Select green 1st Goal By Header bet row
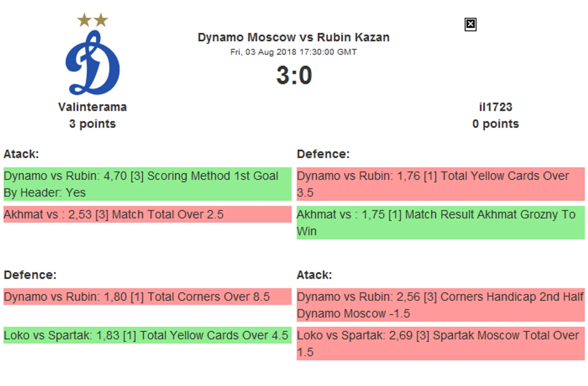588x386 pixels. click(147, 184)
